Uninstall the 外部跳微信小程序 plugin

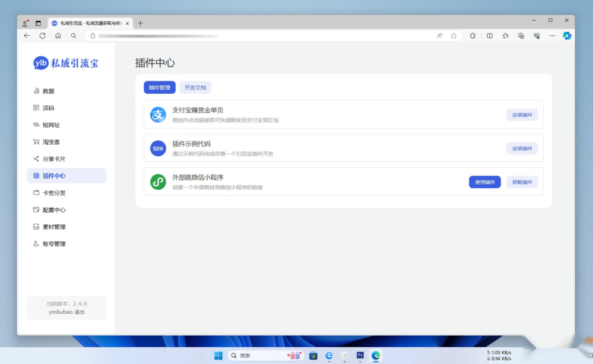coord(522,181)
